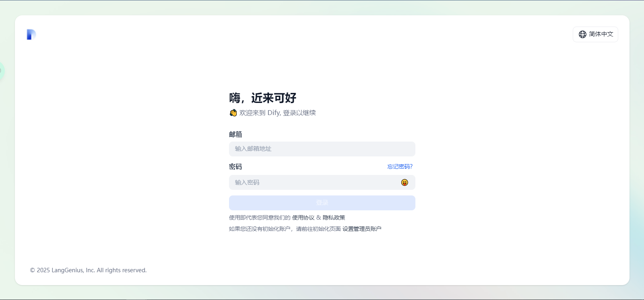Click the waving hand emoji beside the welcome text
The image size is (644, 300).
pyautogui.click(x=233, y=113)
